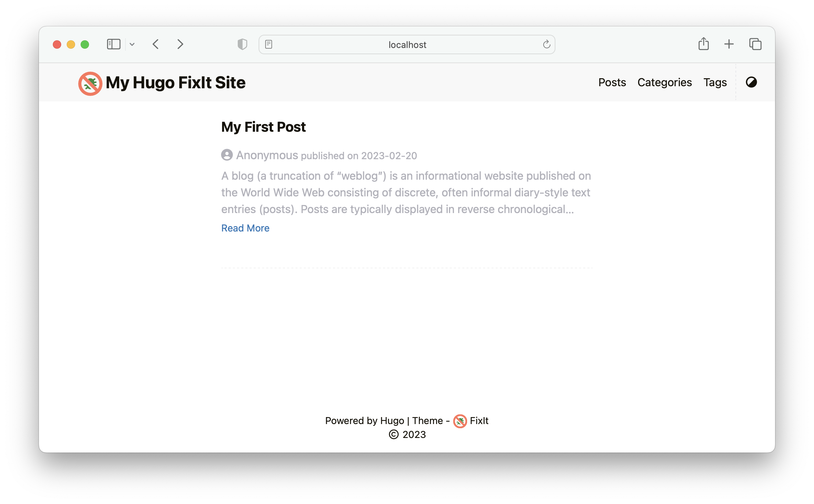Click the Hugo link in the footer
The width and height of the screenshot is (814, 504).
392,421
